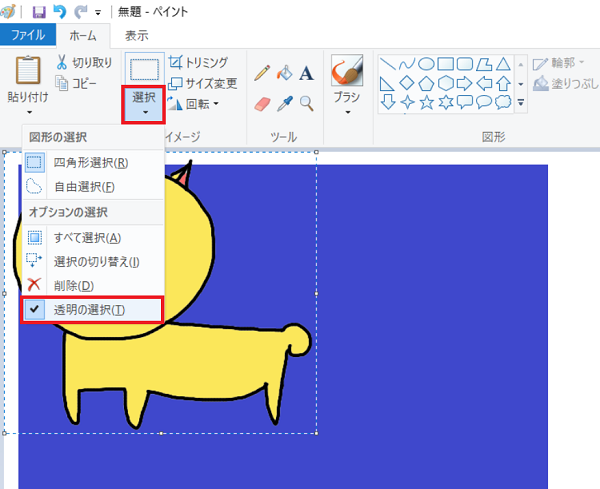Switch to the ホーム tab
Image resolution: width=600 pixels, height=489 pixels.
[83, 36]
